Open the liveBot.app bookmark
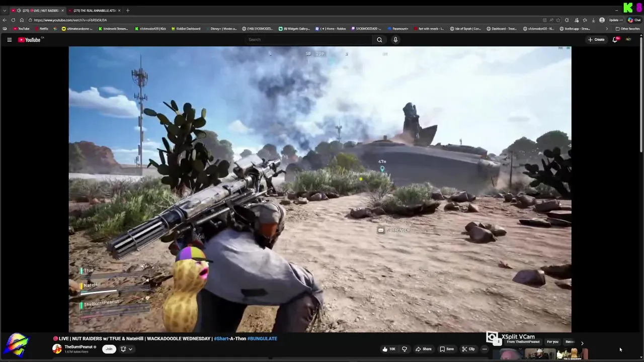This screenshot has width=644, height=362. pyautogui.click(x=575, y=29)
